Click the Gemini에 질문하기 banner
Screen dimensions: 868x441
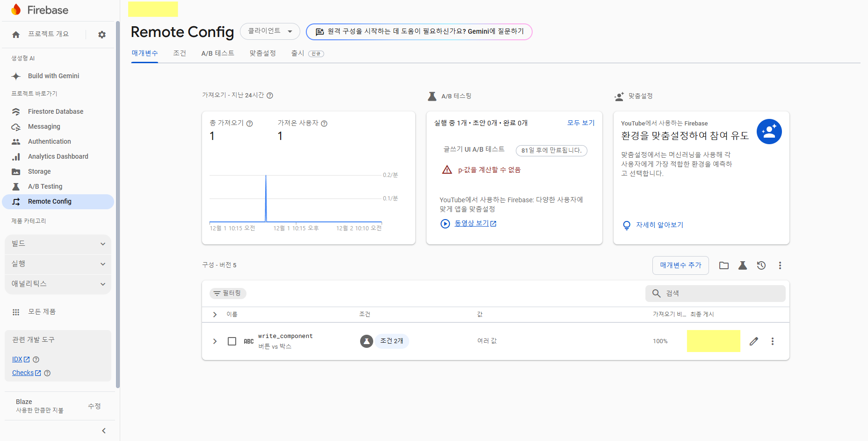tap(419, 31)
